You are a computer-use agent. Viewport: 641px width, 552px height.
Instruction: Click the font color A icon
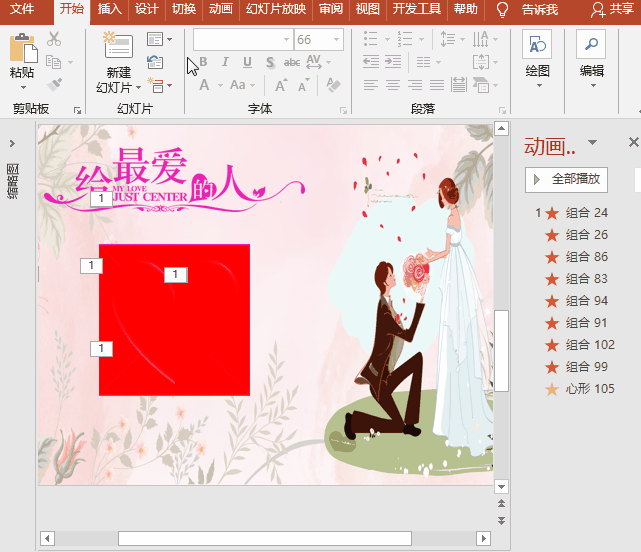(x=204, y=85)
